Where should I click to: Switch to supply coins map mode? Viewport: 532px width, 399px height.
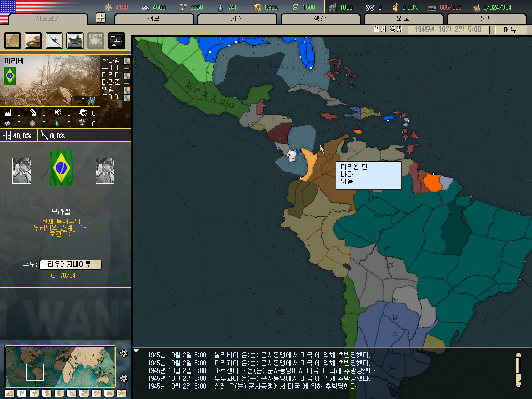coord(59,393)
